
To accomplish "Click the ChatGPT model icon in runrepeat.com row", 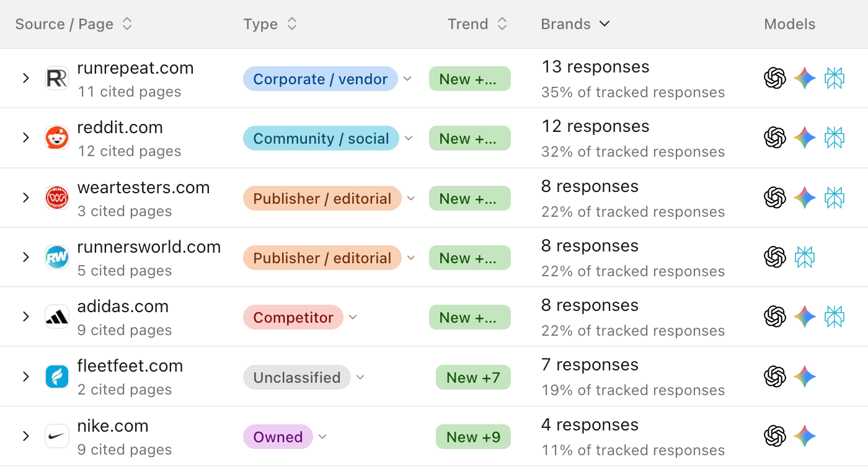I will (775, 79).
